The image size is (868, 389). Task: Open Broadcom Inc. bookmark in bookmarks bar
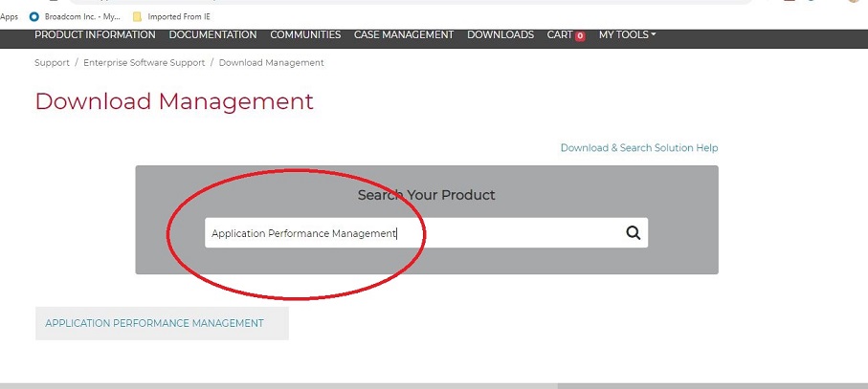point(75,16)
